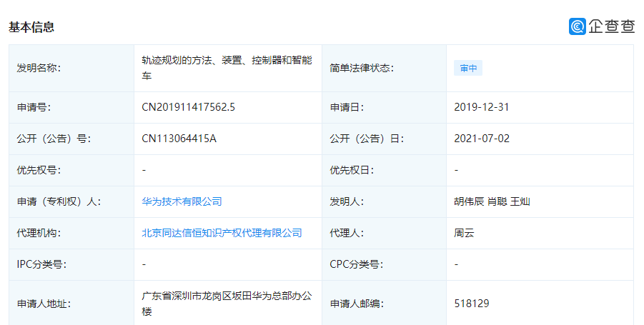This screenshot has width=644, height=325.
Task: Click the 申请（专利权）人 label cell
Action: [x=59, y=201]
